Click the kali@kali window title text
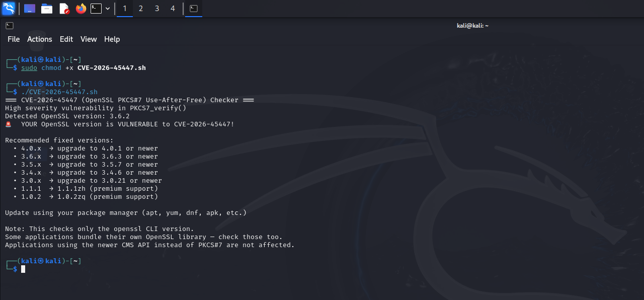The image size is (644, 300). [x=472, y=25]
